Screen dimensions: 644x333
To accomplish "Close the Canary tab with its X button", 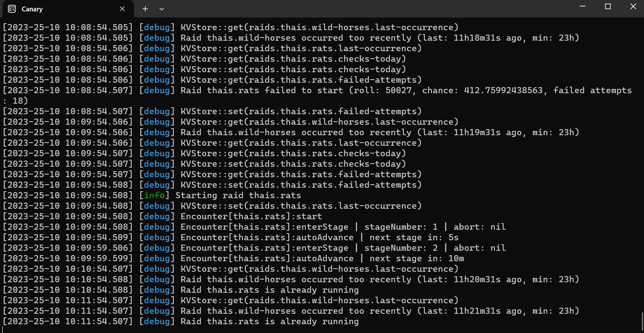I will click(x=122, y=9).
